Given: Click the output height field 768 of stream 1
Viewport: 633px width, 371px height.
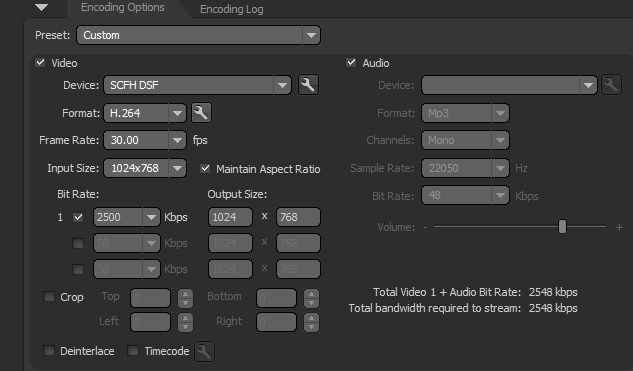Looking at the screenshot, I should pos(298,217).
